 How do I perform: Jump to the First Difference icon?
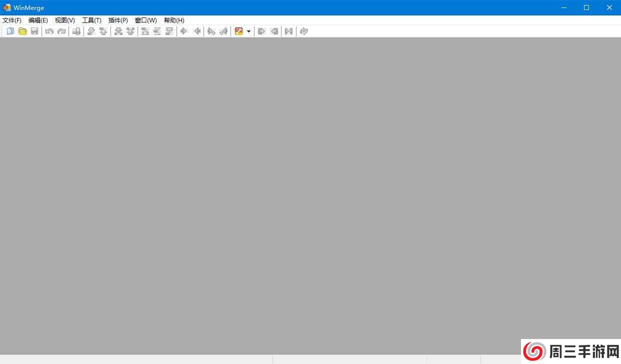click(145, 31)
